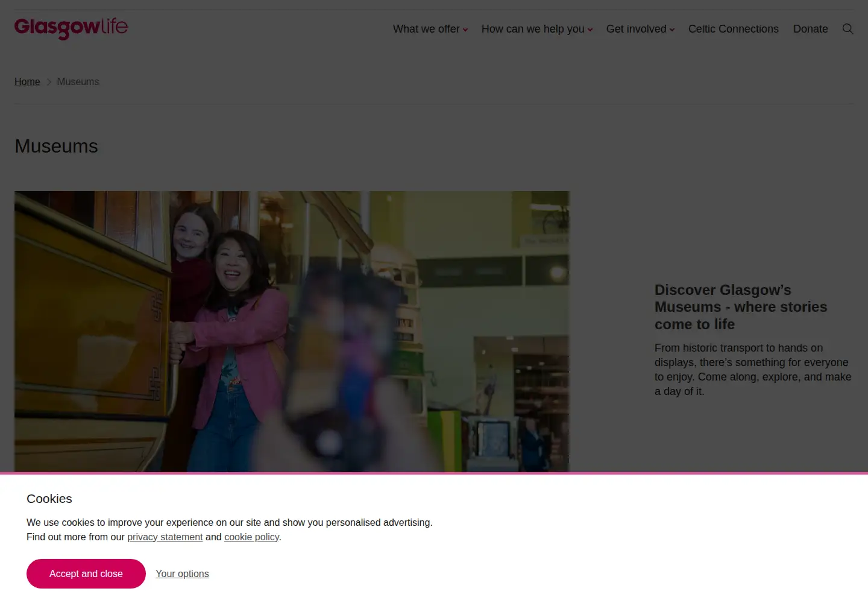Click the museum visitors hero photo

[292, 332]
